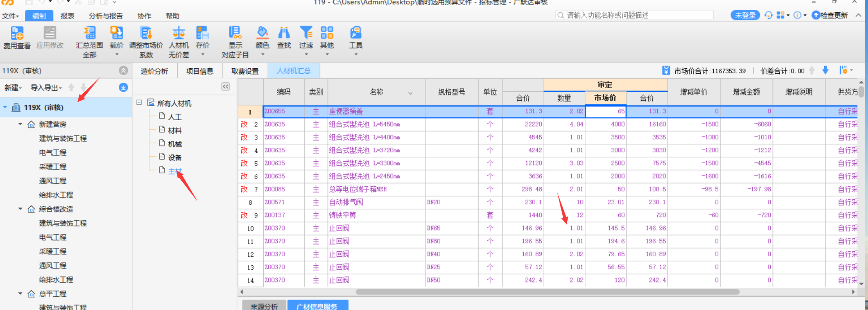Open the 分析与报告 ribbon tab
Screen dimensions: 868x310
[x=106, y=16]
